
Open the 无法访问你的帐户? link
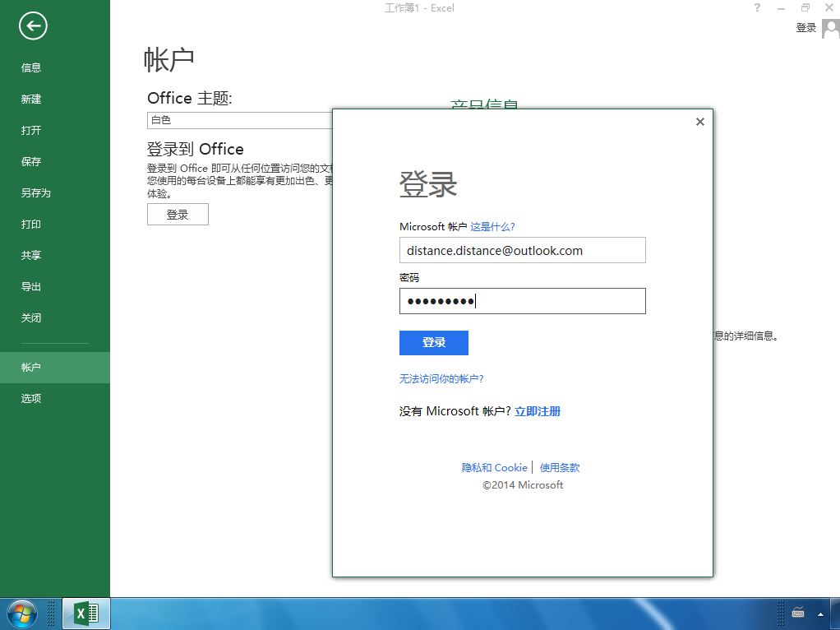[x=441, y=379]
